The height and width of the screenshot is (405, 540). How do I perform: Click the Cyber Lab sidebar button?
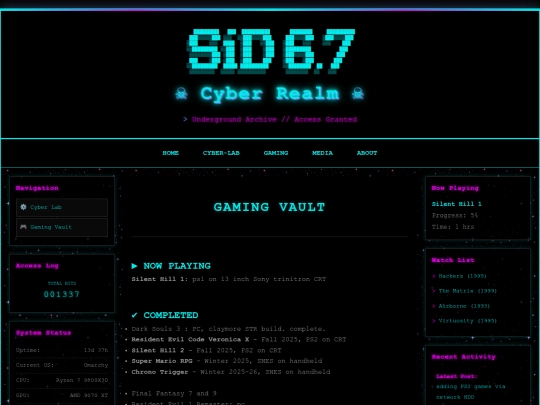pyautogui.click(x=62, y=207)
